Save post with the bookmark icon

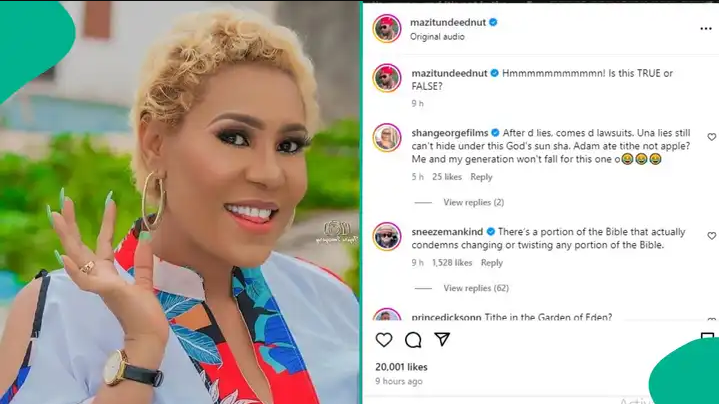pos(708,338)
